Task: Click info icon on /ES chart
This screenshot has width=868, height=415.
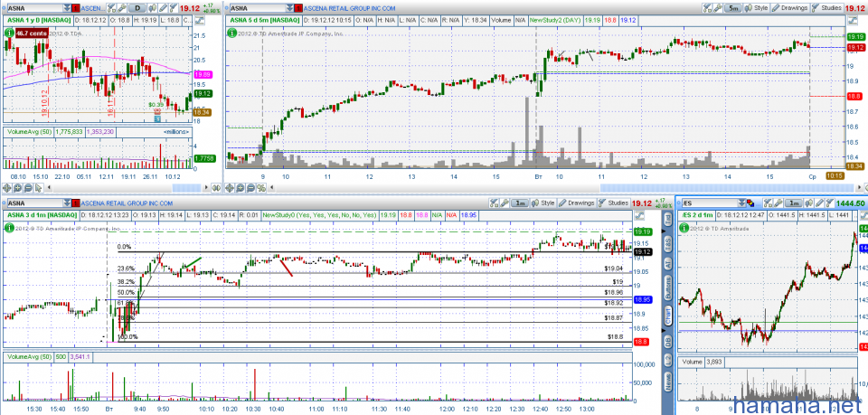Action: coord(684,228)
